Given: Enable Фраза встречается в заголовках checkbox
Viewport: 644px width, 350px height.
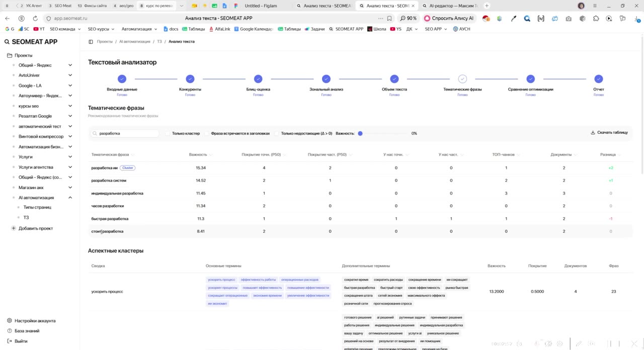Looking at the screenshot, I should (207, 133).
